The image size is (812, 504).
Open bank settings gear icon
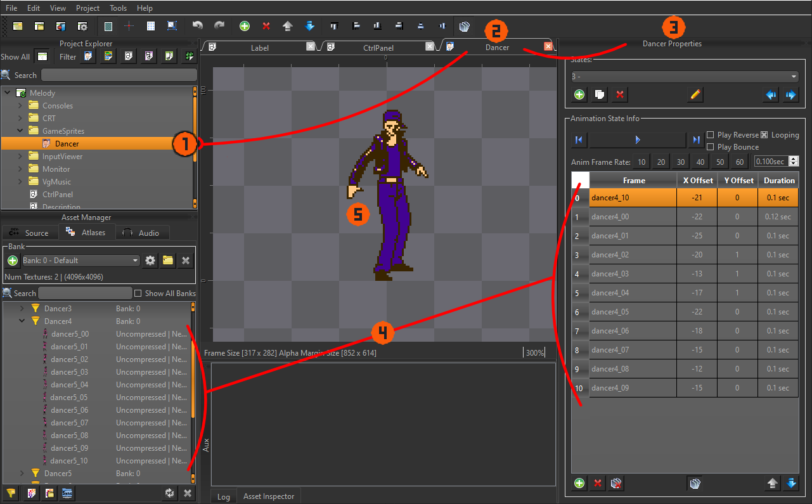click(150, 261)
